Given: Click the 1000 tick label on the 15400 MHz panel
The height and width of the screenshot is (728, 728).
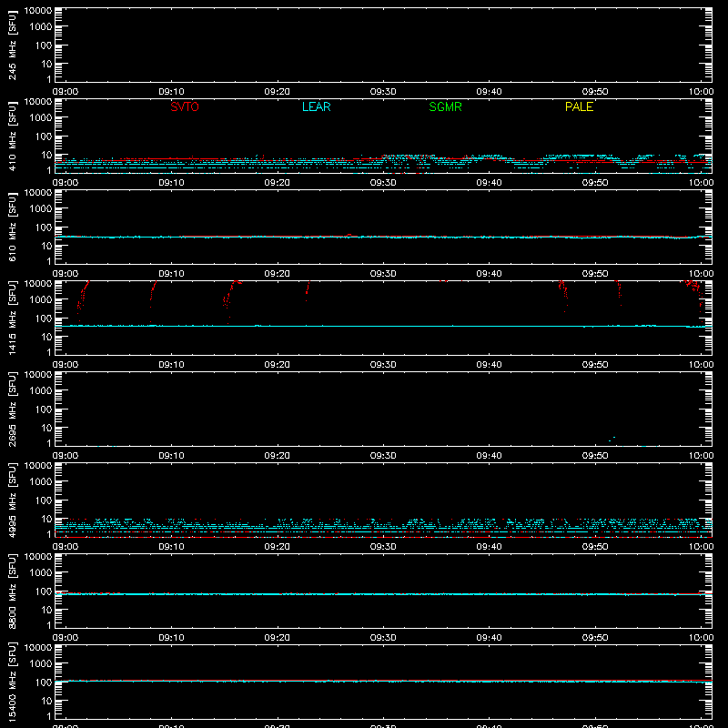Looking at the screenshot, I should click(x=41, y=664).
